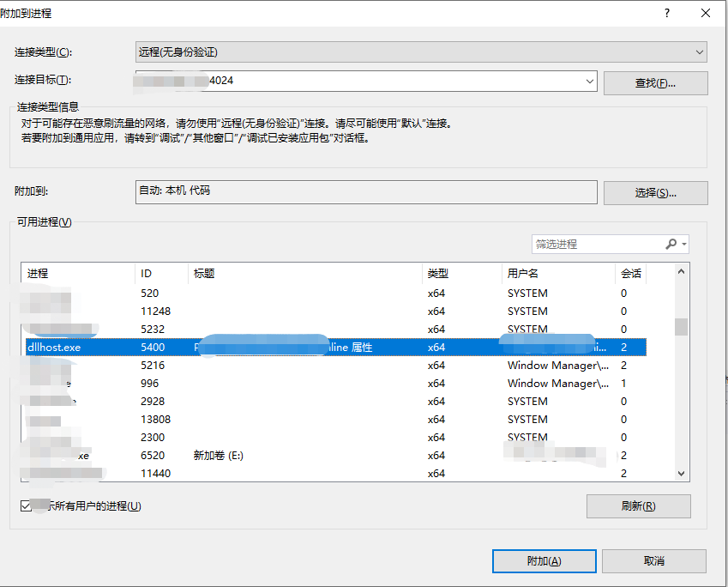Select the process with ID 2300
The image size is (728, 587).
pyautogui.click(x=335, y=438)
